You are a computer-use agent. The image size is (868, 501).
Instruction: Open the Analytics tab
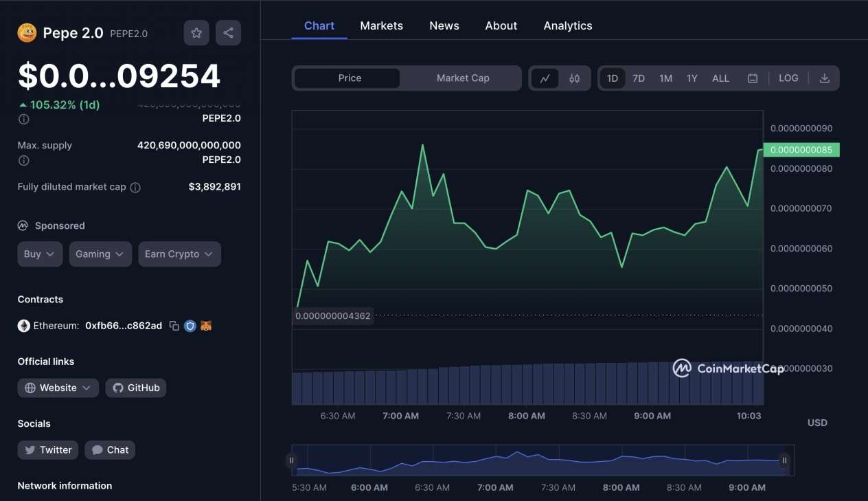pos(568,25)
